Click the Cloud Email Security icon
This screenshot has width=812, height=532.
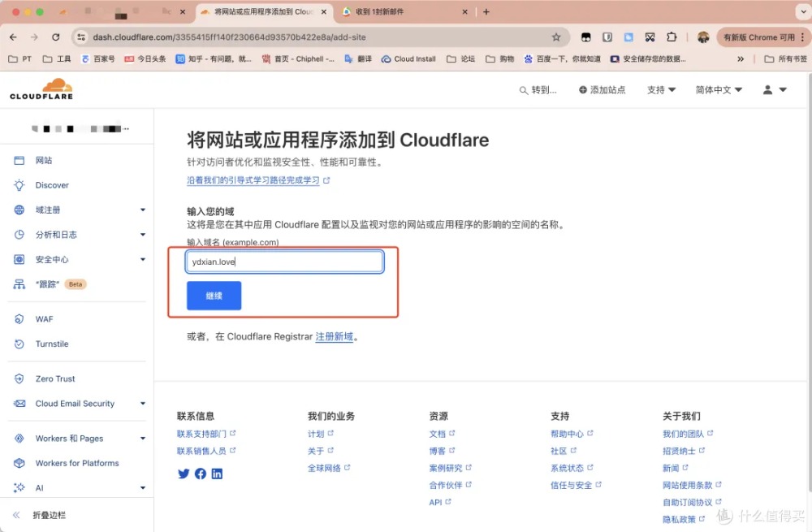pos(19,404)
